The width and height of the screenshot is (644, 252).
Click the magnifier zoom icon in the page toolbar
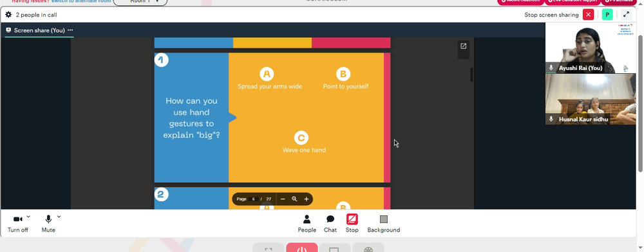coord(294,199)
